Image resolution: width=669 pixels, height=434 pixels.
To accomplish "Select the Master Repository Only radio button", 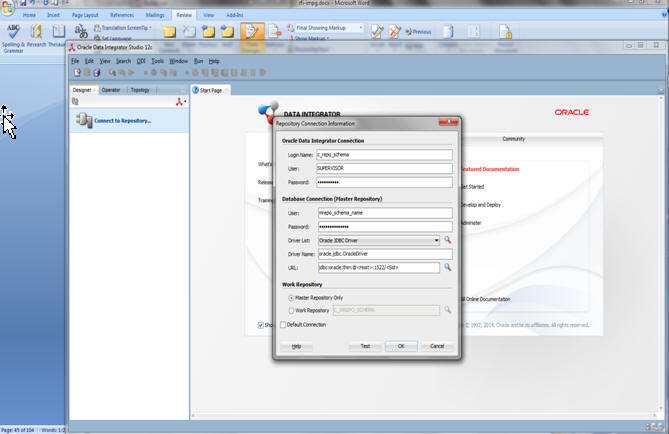I will (291, 298).
